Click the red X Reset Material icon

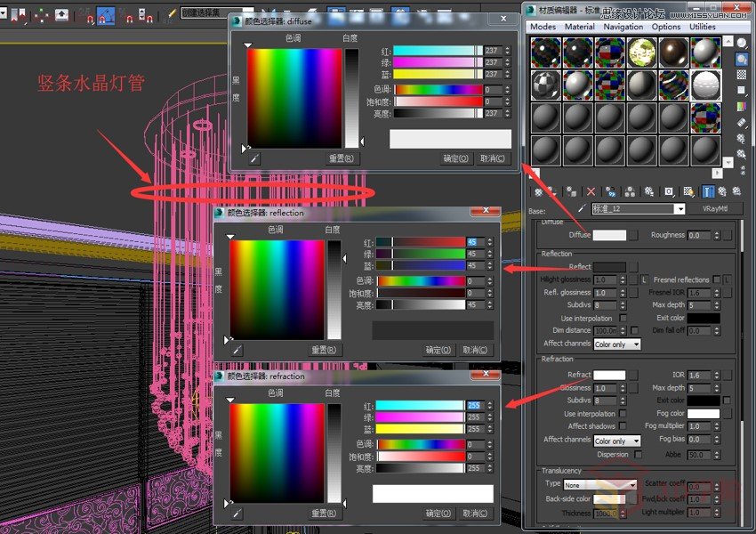[x=591, y=191]
